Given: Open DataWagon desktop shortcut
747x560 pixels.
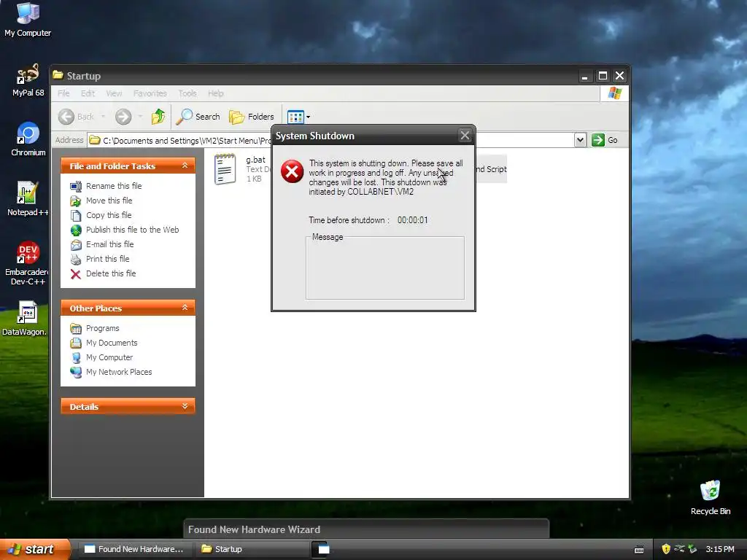Looking at the screenshot, I should pos(25,318).
